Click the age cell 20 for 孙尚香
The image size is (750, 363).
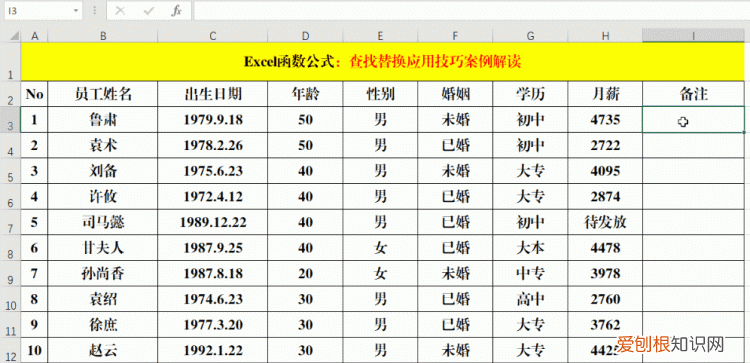305,273
